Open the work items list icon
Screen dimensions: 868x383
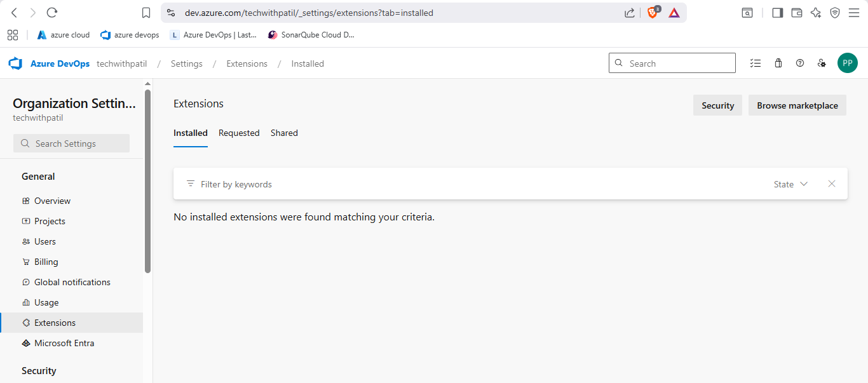(x=756, y=64)
